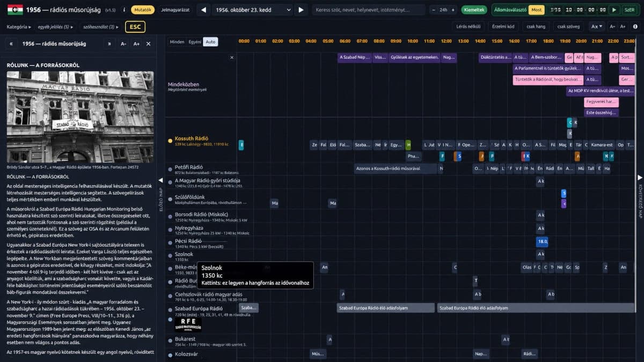Click the search field 'Keress szót, nevet...'
Image resolution: width=644 pixels, height=362 pixels.
click(x=368, y=10)
